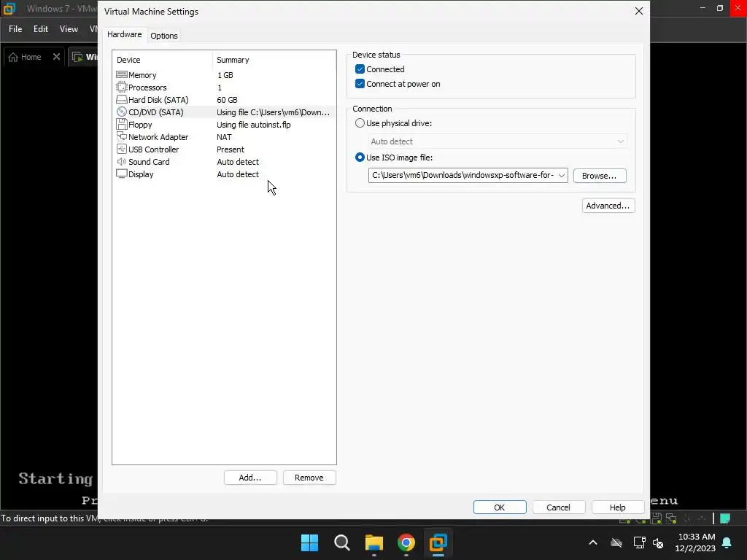Uncheck the Connected checkbox
747x560 pixels.
360,69
